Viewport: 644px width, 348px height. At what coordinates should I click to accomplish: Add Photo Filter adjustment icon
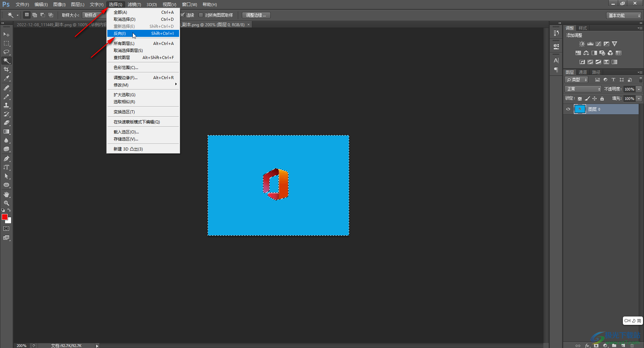[x=602, y=53]
